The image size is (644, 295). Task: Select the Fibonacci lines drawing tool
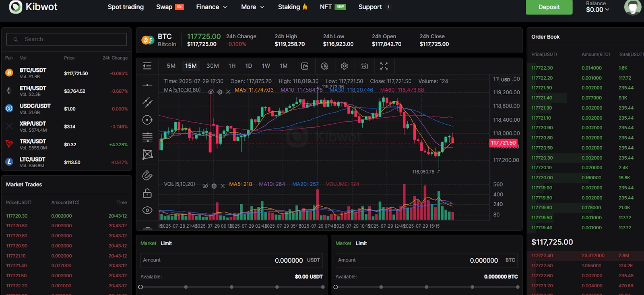[x=147, y=137]
